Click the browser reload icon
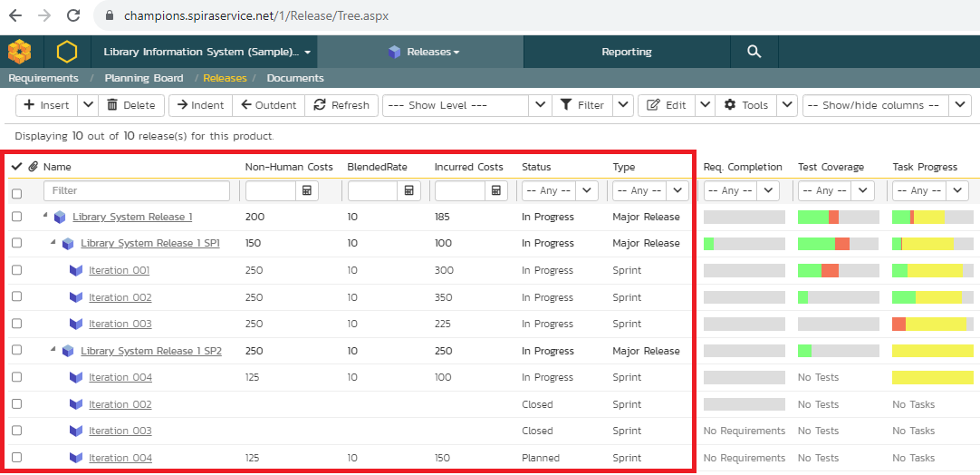 point(73,15)
